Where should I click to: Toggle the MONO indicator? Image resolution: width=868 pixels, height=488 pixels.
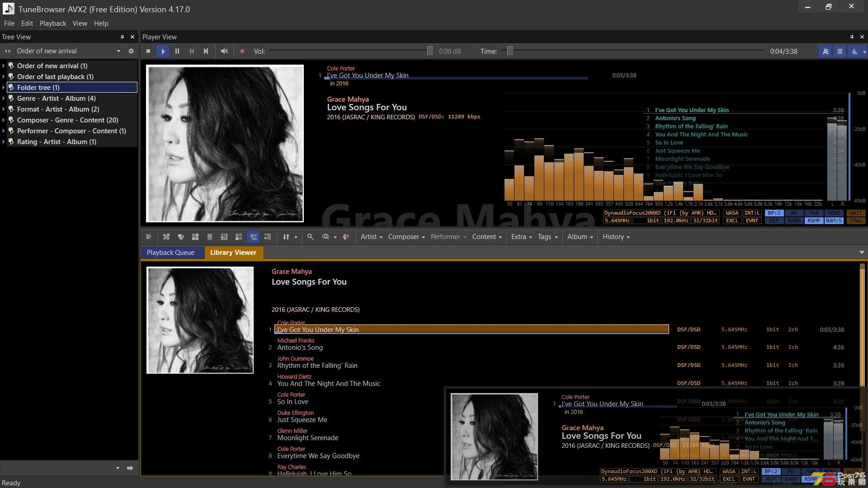coord(834,213)
